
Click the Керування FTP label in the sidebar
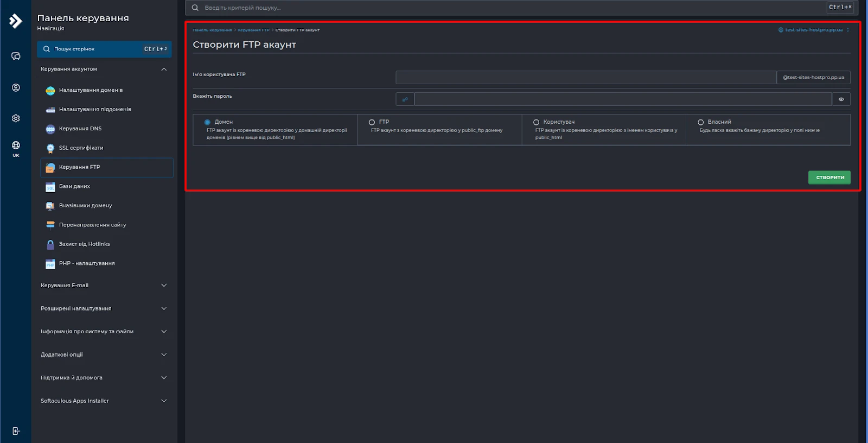[79, 167]
